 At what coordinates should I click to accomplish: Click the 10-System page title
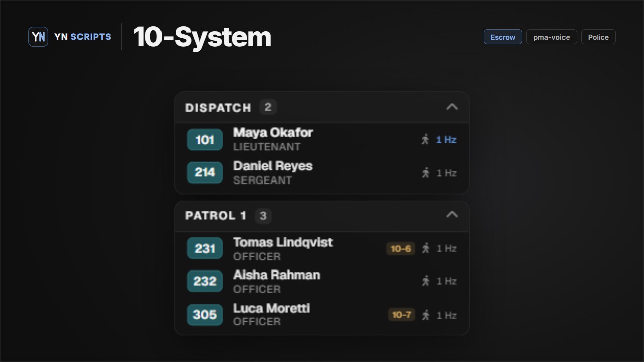click(202, 37)
